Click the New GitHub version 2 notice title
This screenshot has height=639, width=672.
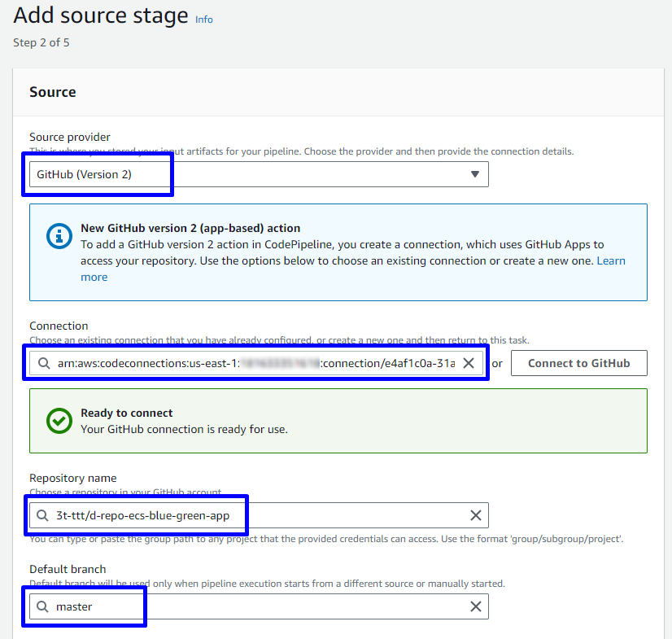(x=190, y=228)
